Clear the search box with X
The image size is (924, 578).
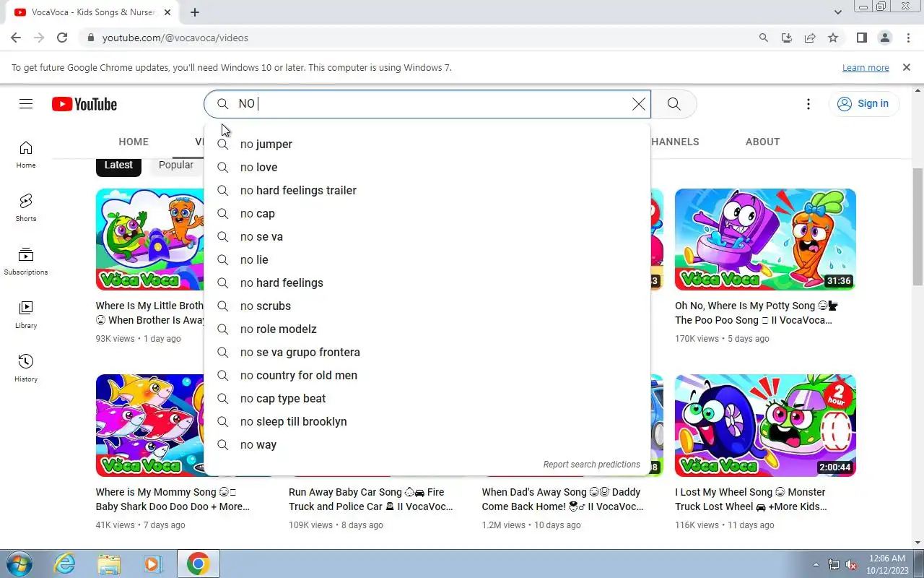click(x=639, y=104)
